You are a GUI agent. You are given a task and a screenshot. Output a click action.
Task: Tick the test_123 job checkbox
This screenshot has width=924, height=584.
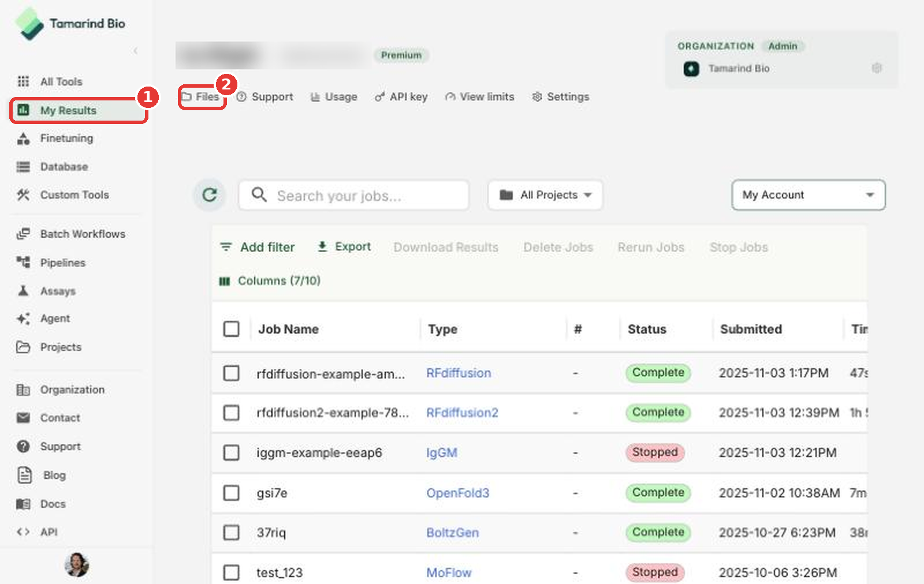tap(232, 572)
